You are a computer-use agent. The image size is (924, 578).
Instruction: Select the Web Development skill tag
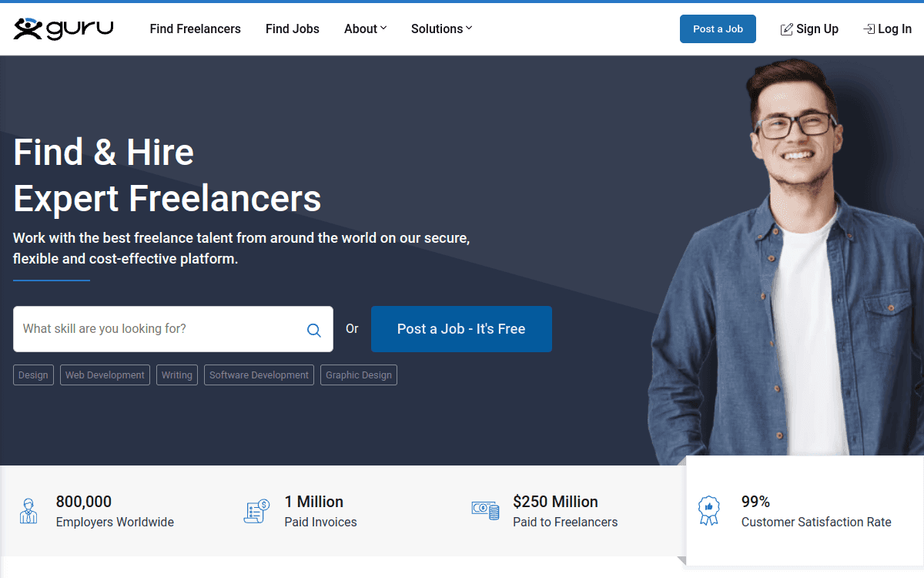point(105,375)
